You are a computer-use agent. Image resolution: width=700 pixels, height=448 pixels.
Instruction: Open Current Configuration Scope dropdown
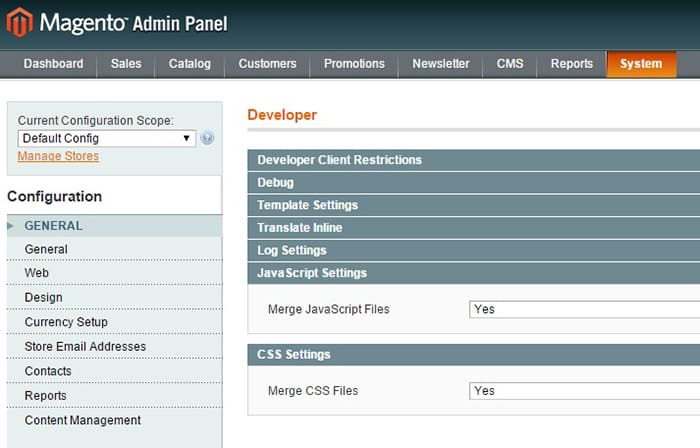pos(106,138)
